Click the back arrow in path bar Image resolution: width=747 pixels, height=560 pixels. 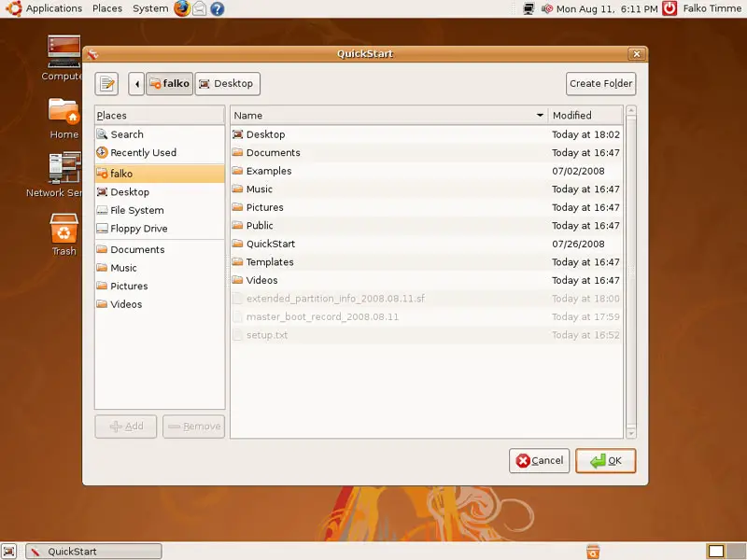click(136, 84)
